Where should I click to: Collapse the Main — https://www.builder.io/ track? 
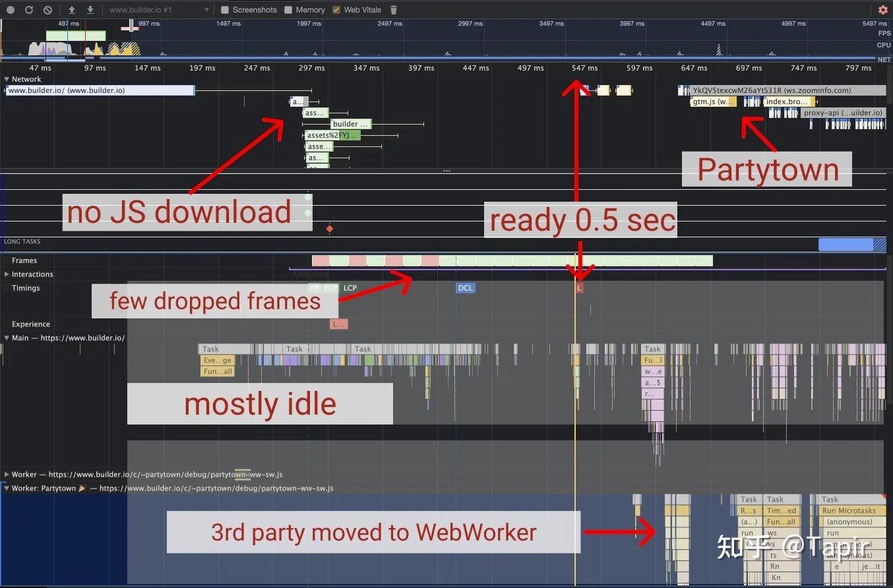tap(7, 338)
